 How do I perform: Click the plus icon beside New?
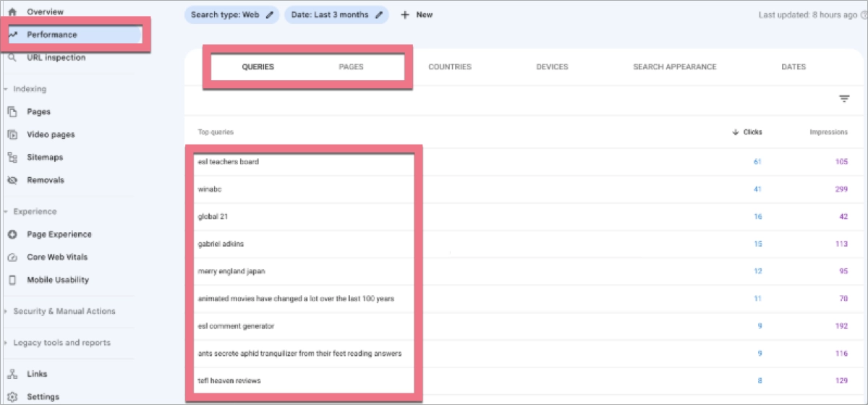(x=405, y=14)
